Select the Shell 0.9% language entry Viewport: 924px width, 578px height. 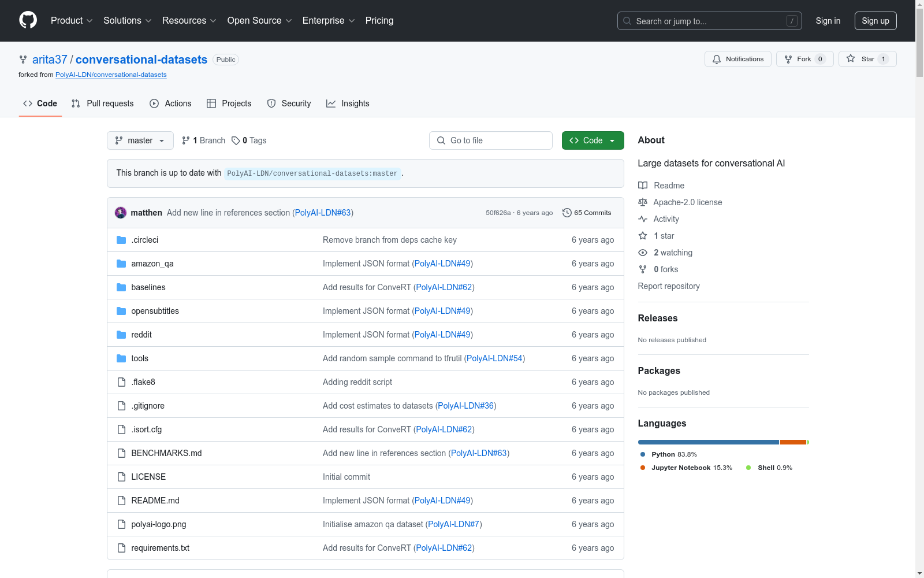pos(769,468)
